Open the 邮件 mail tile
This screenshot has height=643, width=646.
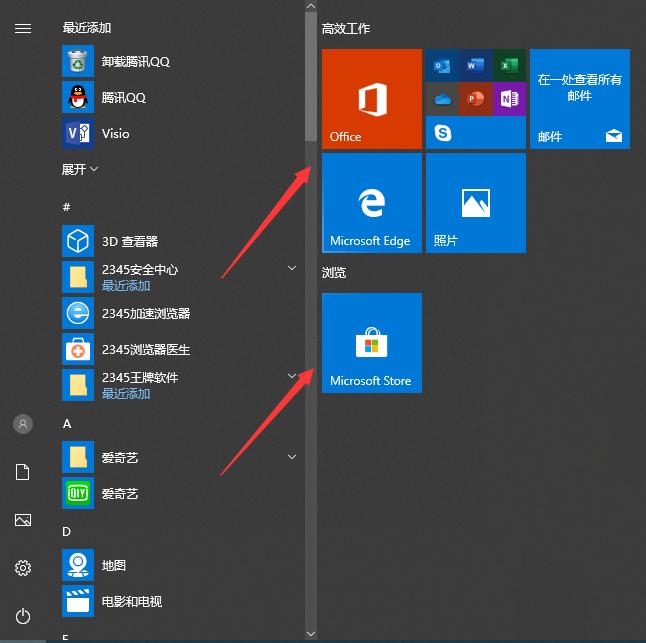tap(580, 99)
